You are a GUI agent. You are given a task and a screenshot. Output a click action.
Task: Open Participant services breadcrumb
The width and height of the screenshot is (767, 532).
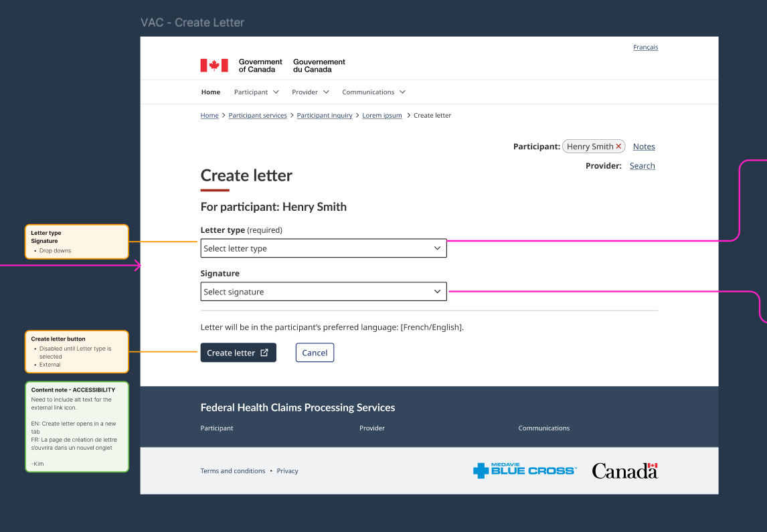(258, 115)
